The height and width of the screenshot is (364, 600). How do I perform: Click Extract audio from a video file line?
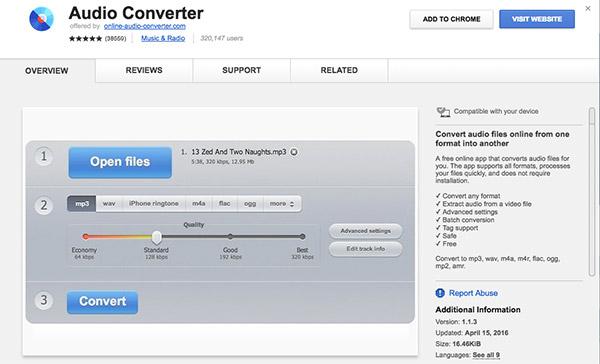(x=484, y=204)
